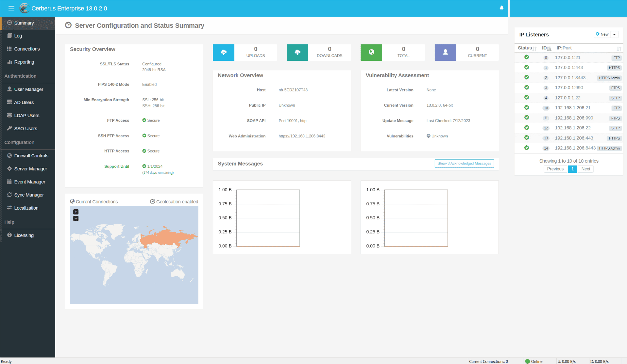Open the hamburger navigation menu
The width and height of the screenshot is (627, 364).
click(x=11, y=8)
